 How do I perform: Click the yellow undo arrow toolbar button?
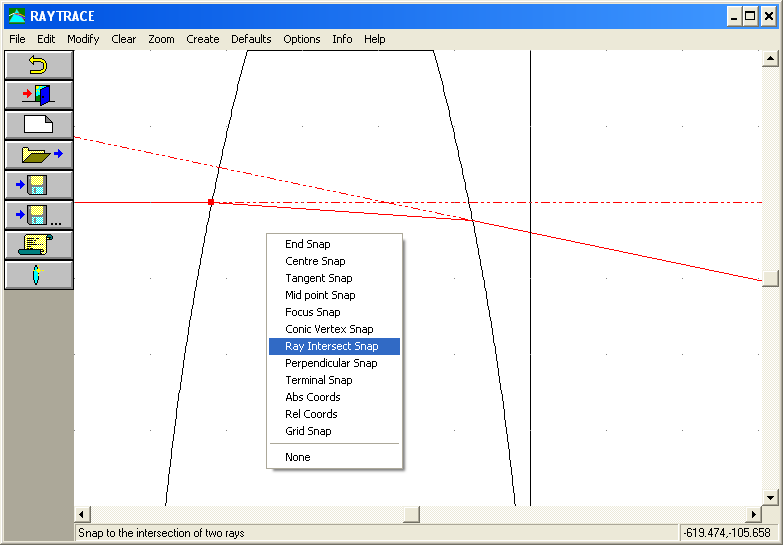[x=38, y=65]
